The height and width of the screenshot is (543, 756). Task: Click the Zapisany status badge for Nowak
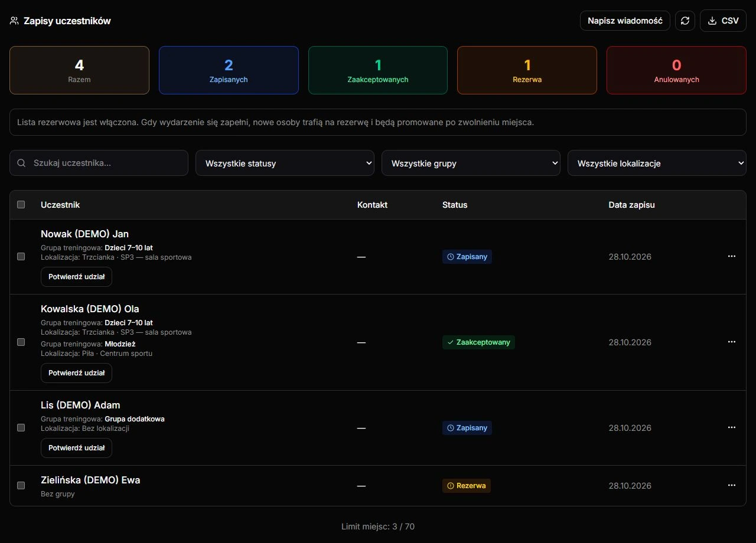[467, 257]
